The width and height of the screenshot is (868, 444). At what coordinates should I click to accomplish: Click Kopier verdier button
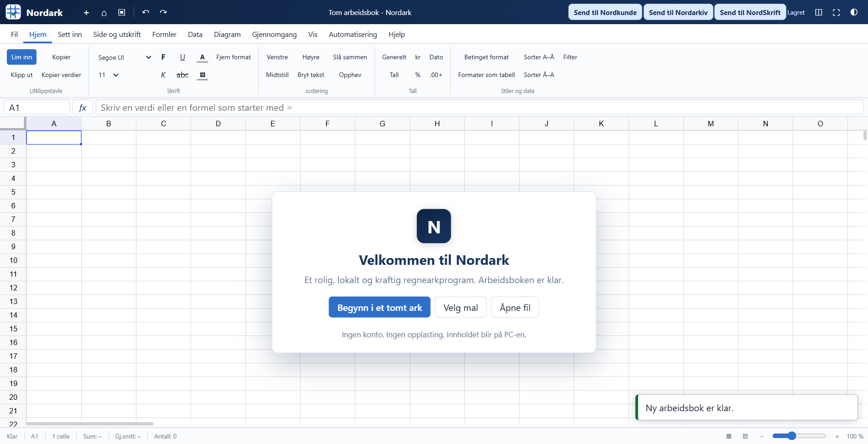[61, 75]
